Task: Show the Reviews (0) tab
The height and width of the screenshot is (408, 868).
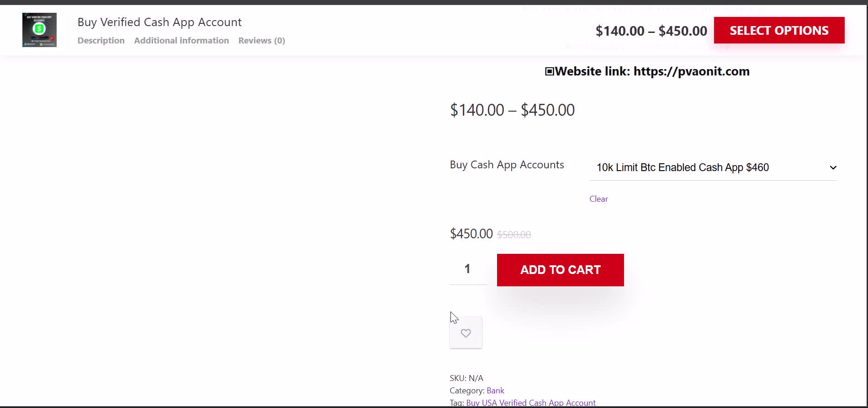Action: click(x=261, y=40)
